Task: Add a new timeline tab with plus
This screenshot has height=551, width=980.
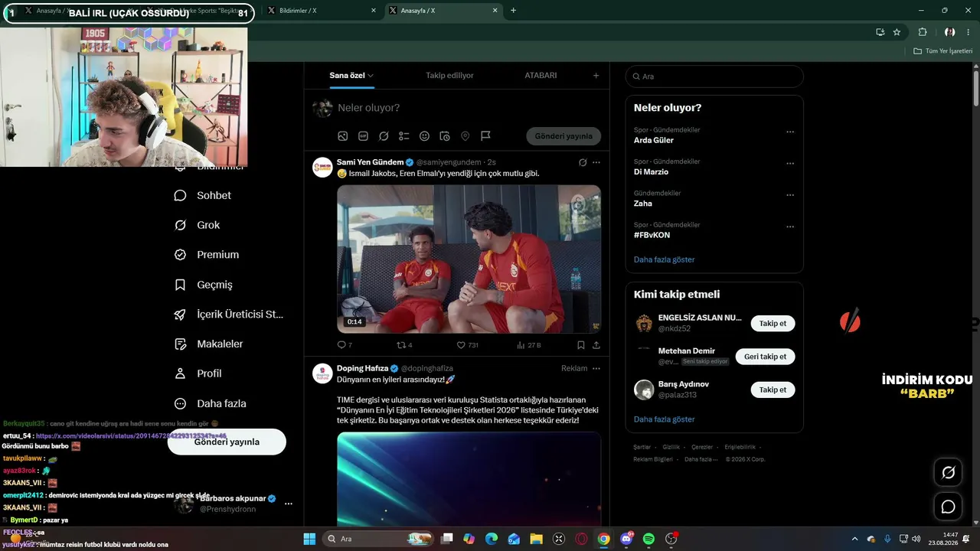Action: coord(596,76)
